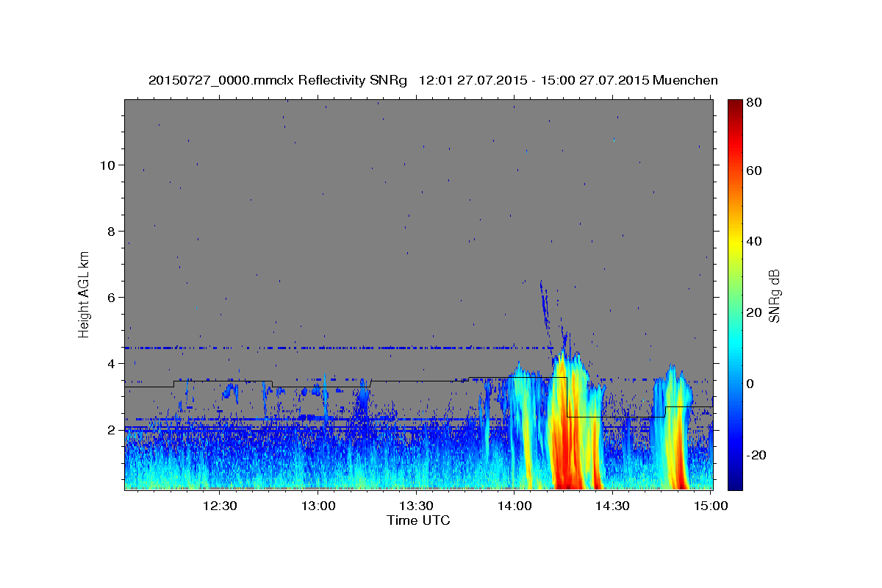Click the height tick label 8
Viewport: 882px width, 588px height.
click(x=110, y=231)
